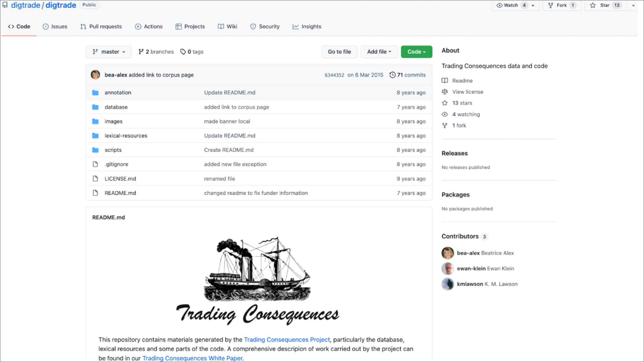The width and height of the screenshot is (644, 362).
Task: Click the branches icon beside 2 branches
Action: [x=141, y=52]
